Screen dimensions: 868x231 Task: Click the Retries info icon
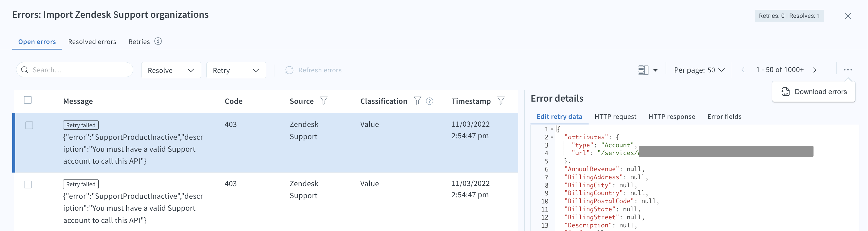pyautogui.click(x=158, y=41)
